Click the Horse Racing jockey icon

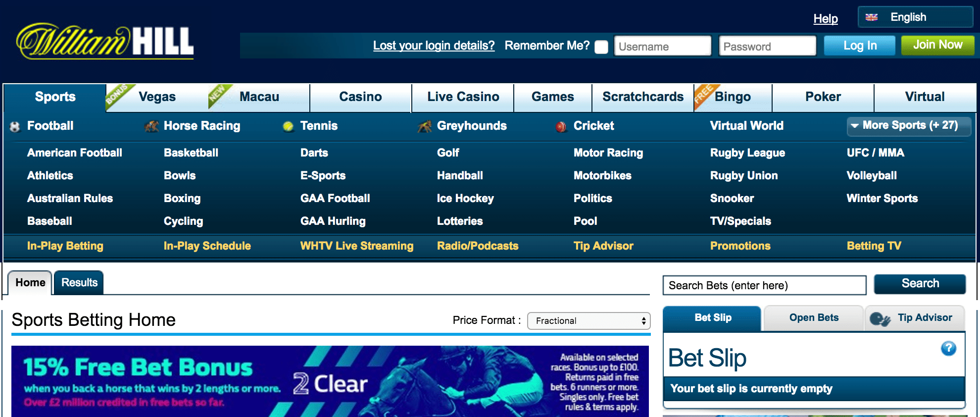(x=151, y=126)
